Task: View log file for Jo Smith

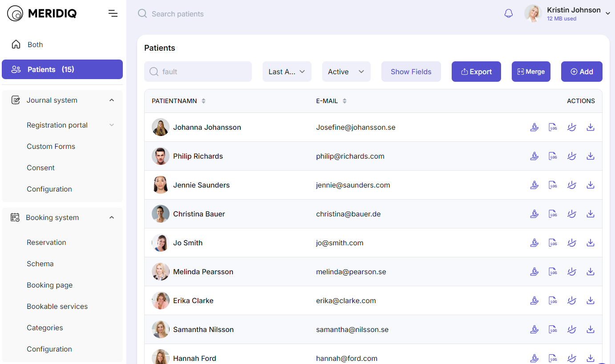Action: click(x=553, y=243)
